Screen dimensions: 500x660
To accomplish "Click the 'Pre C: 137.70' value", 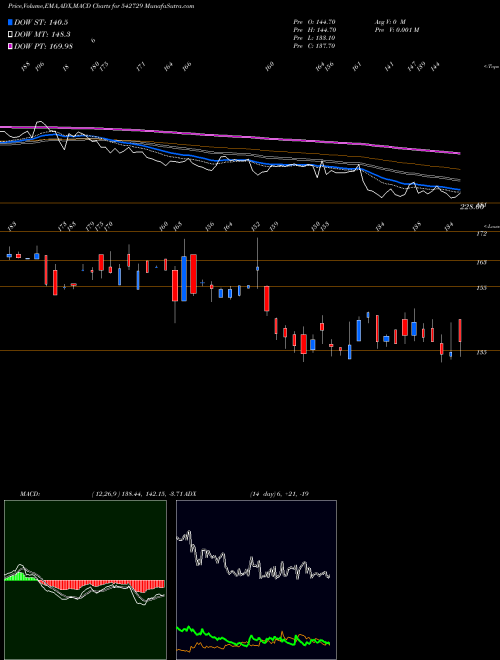I will (314, 46).
